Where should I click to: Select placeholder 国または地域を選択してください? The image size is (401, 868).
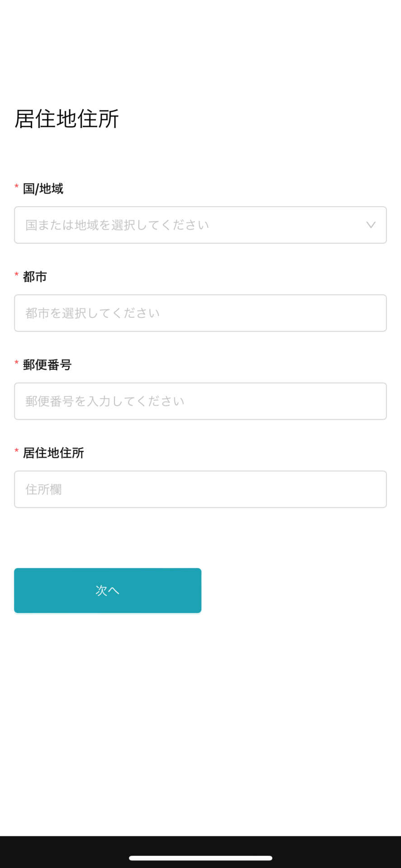pos(117,225)
